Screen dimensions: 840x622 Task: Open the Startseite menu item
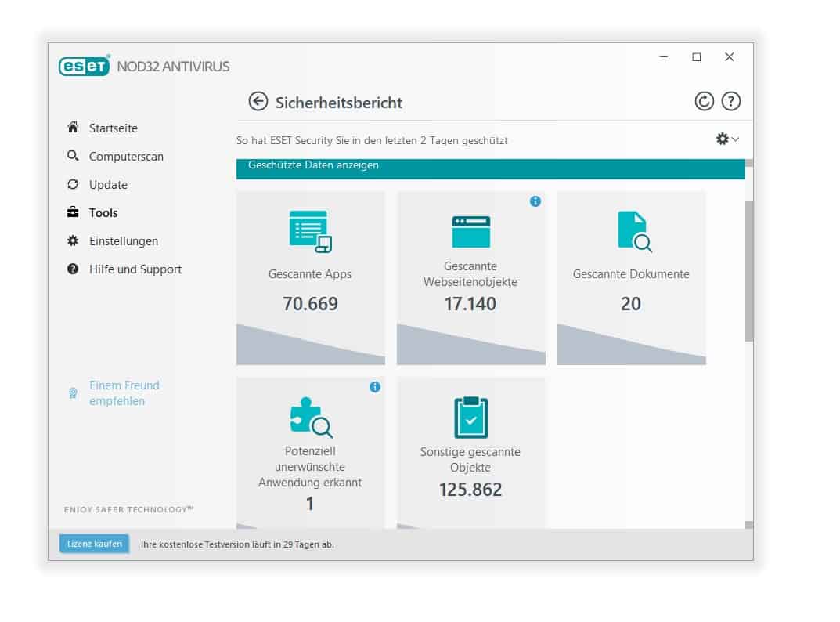pos(113,128)
